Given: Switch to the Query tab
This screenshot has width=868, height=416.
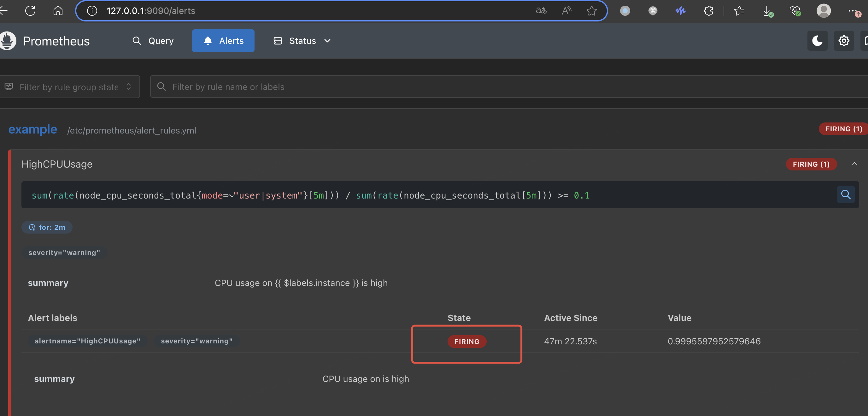Looking at the screenshot, I should (153, 41).
